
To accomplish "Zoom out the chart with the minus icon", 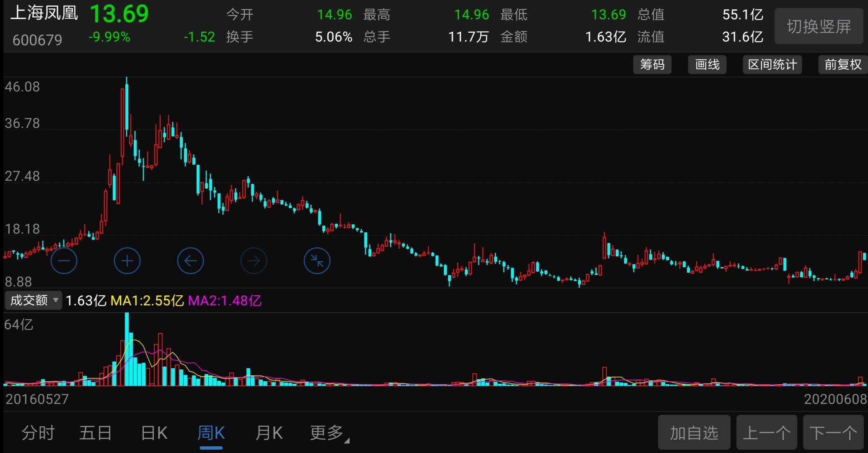I will [x=64, y=260].
